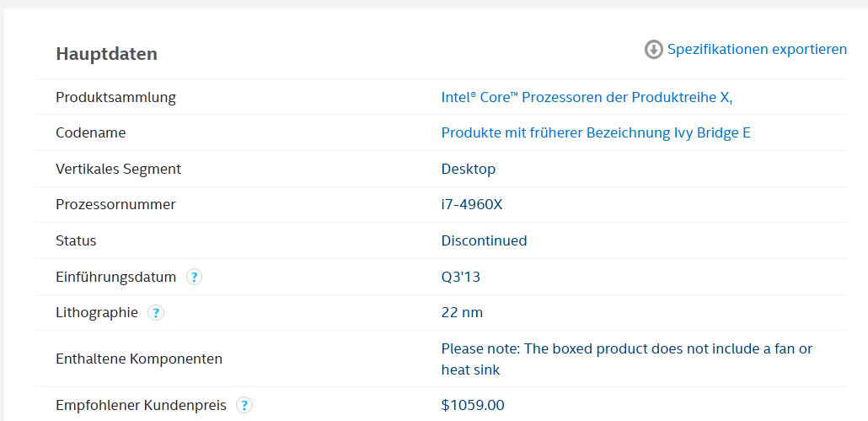The width and height of the screenshot is (868, 421).
Task: Show help for Einführungsdatum question mark
Action: 194,277
